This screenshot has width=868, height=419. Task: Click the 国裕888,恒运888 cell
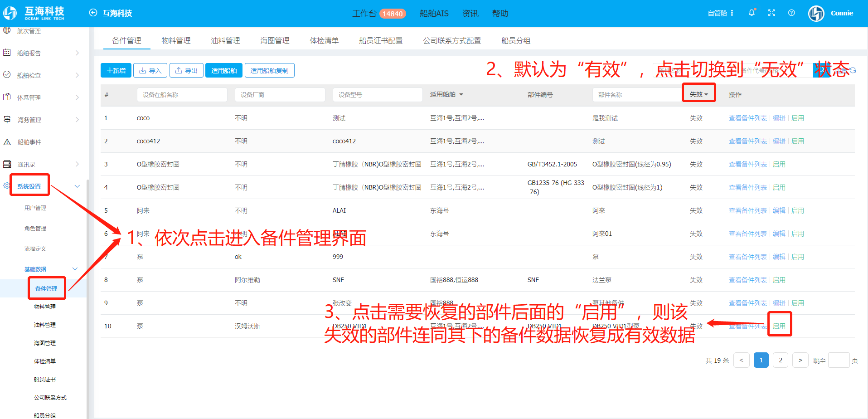coord(454,280)
